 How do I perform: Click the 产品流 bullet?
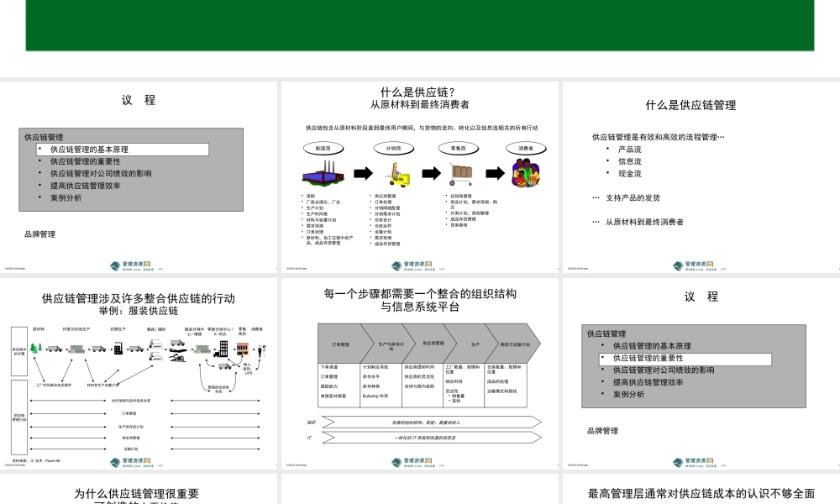click(629, 150)
